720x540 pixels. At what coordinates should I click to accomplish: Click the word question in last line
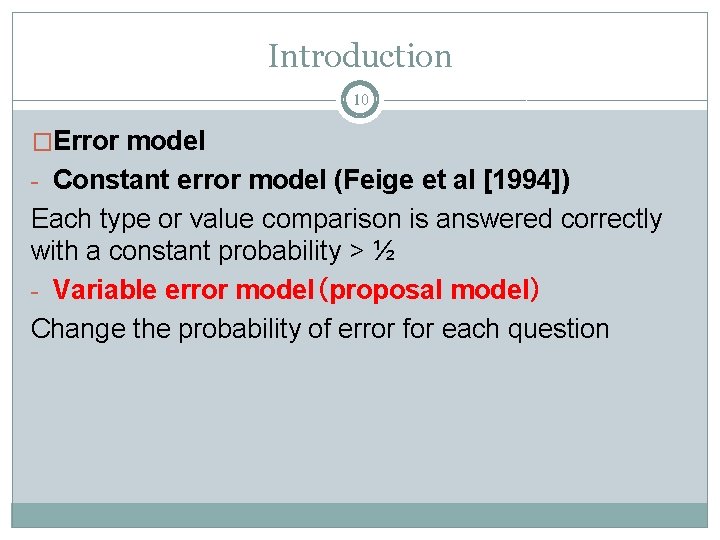pyautogui.click(x=558, y=331)
